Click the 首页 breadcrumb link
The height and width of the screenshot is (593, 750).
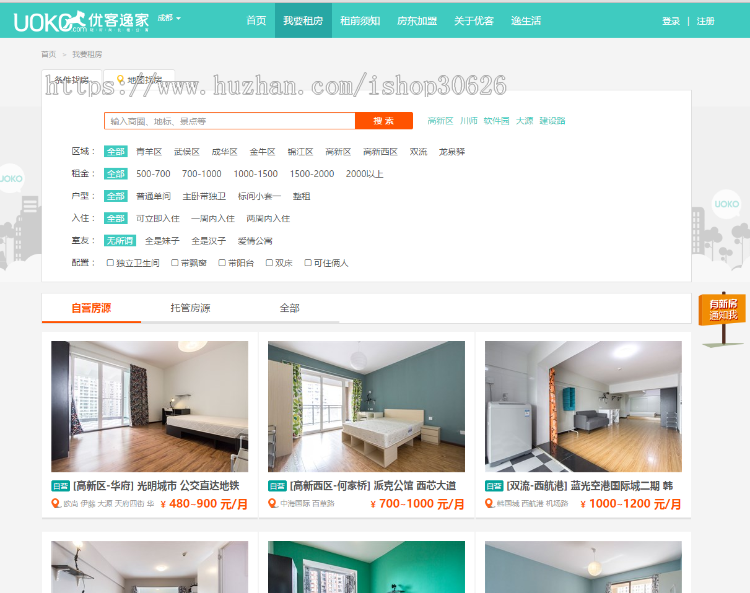coord(48,55)
